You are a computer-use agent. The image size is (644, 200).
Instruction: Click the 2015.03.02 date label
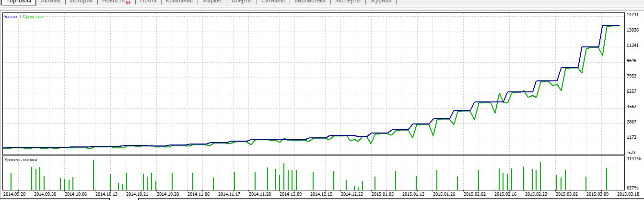pos(566,194)
